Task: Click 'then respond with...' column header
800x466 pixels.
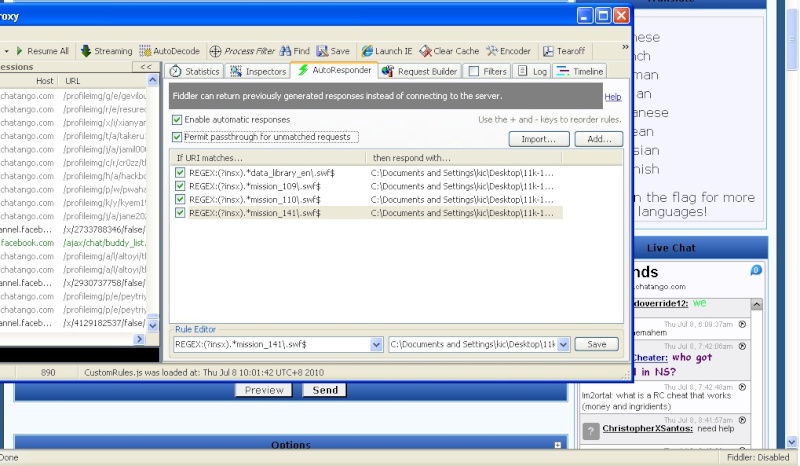Action: pos(464,158)
